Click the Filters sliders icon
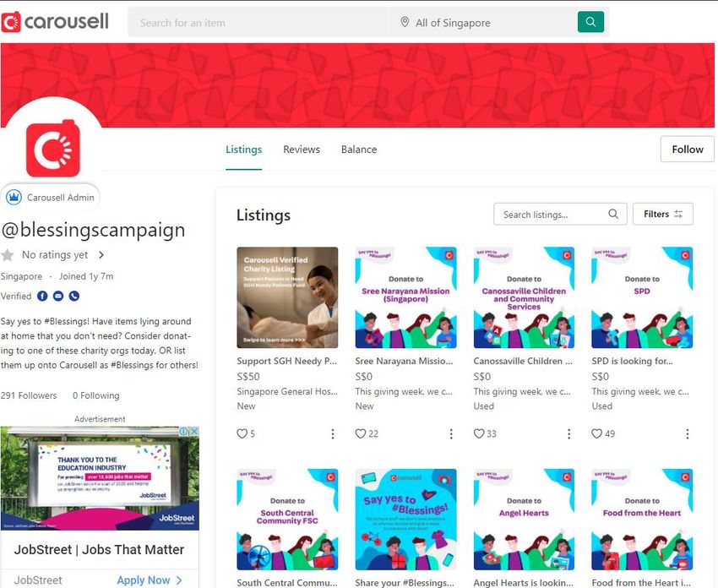The height and width of the screenshot is (588, 718). 678,214
